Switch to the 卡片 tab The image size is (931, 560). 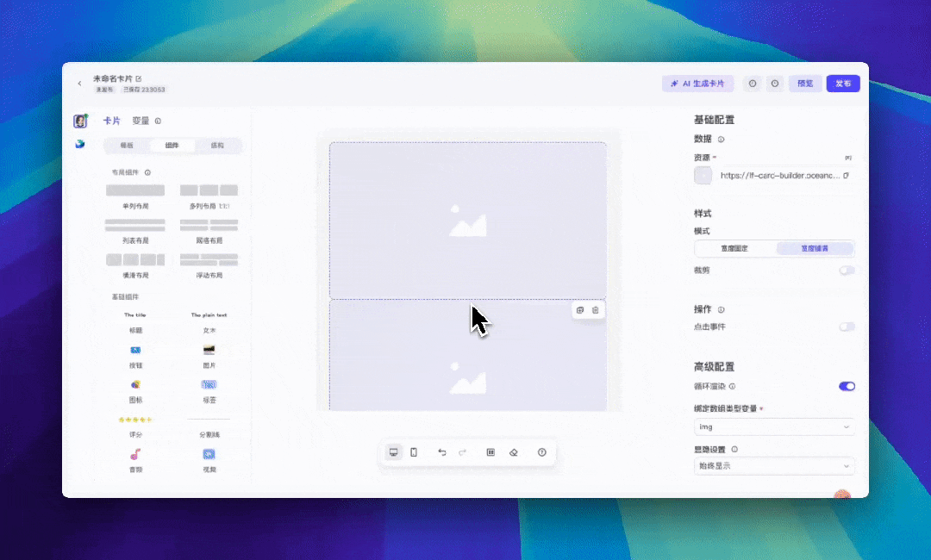(111, 121)
